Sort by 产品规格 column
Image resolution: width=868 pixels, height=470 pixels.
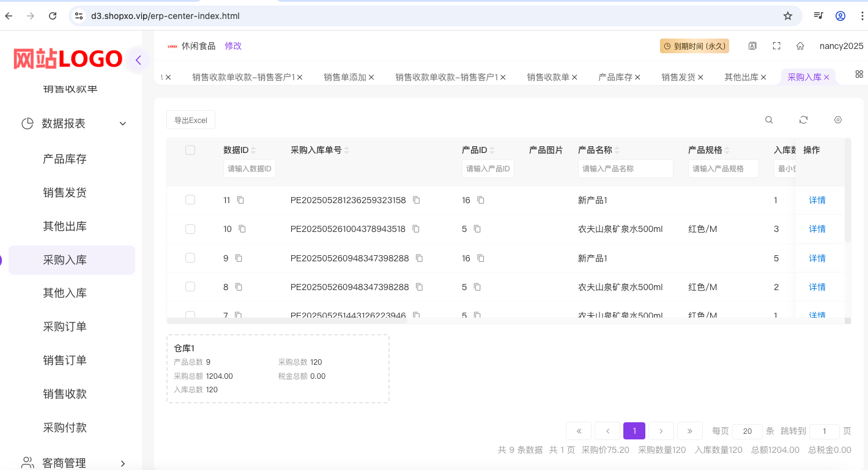(x=727, y=151)
